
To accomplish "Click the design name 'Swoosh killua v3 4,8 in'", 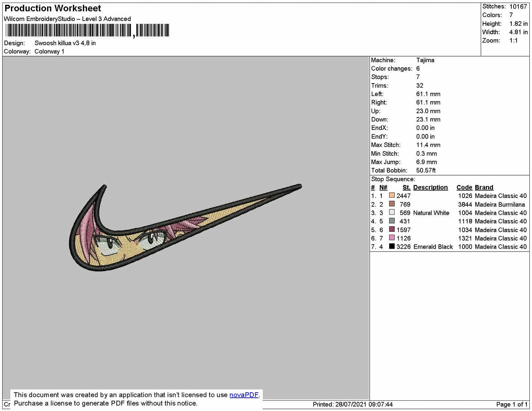I will pos(65,43).
